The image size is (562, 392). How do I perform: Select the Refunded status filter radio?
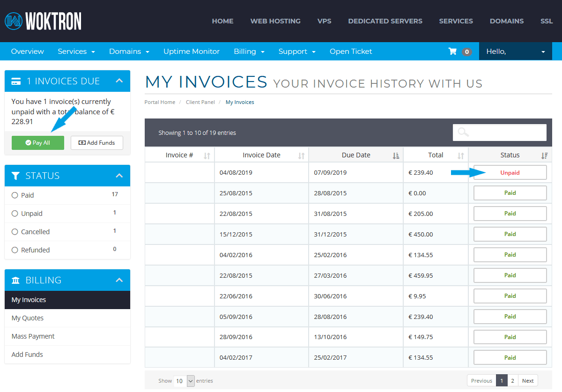15,250
